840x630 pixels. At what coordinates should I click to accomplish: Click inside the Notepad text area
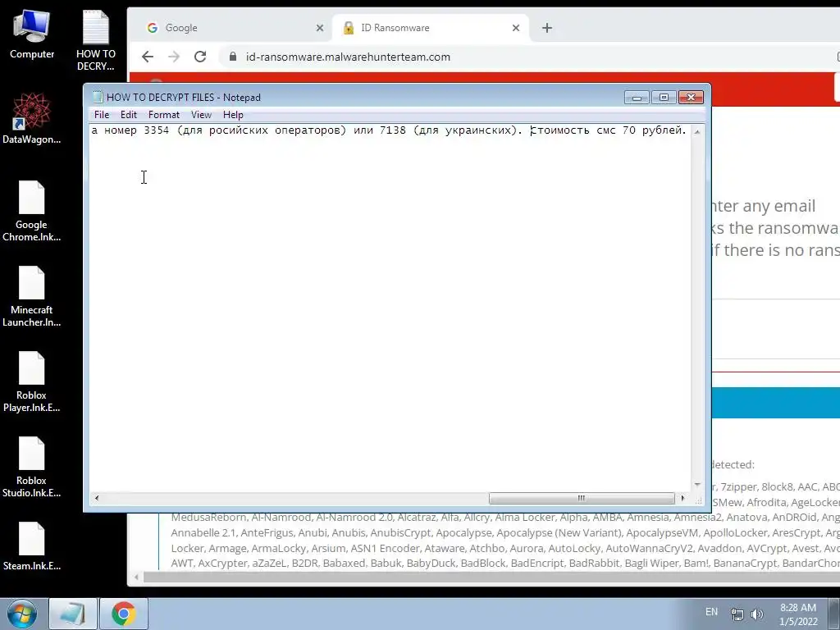click(390, 308)
